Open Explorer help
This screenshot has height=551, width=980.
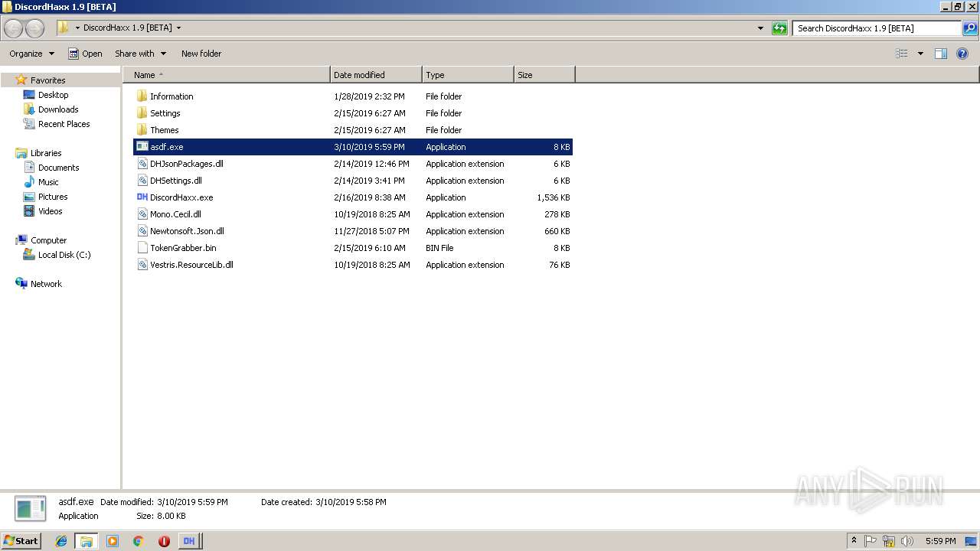point(962,54)
